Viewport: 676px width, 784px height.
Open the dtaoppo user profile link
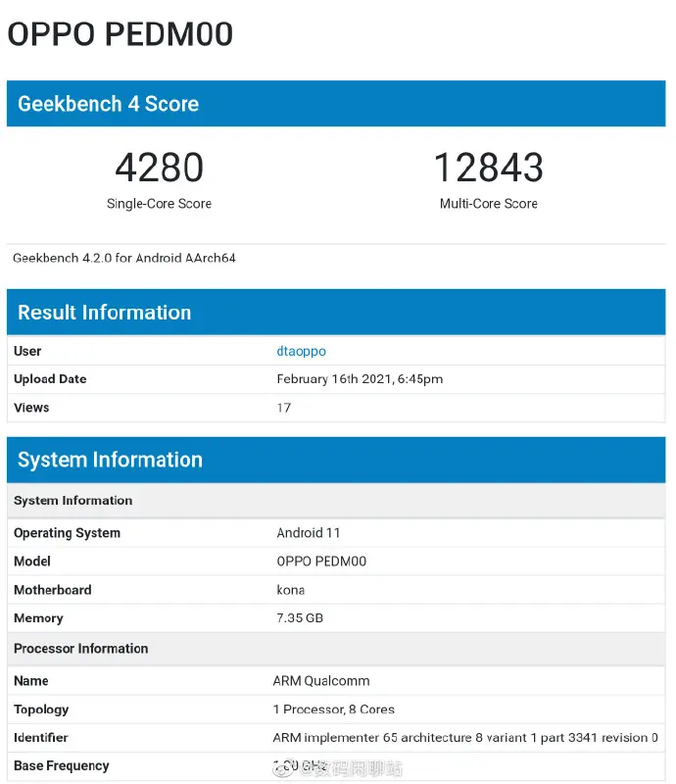301,351
